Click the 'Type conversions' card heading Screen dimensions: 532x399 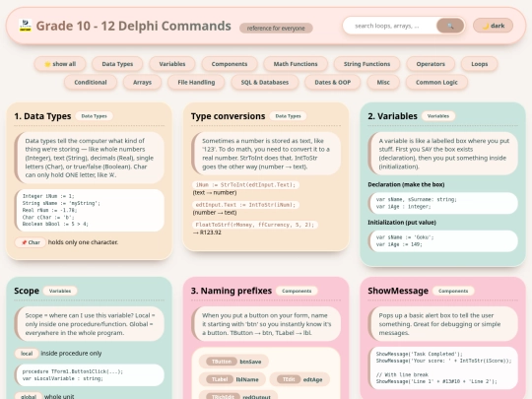pyautogui.click(x=228, y=116)
